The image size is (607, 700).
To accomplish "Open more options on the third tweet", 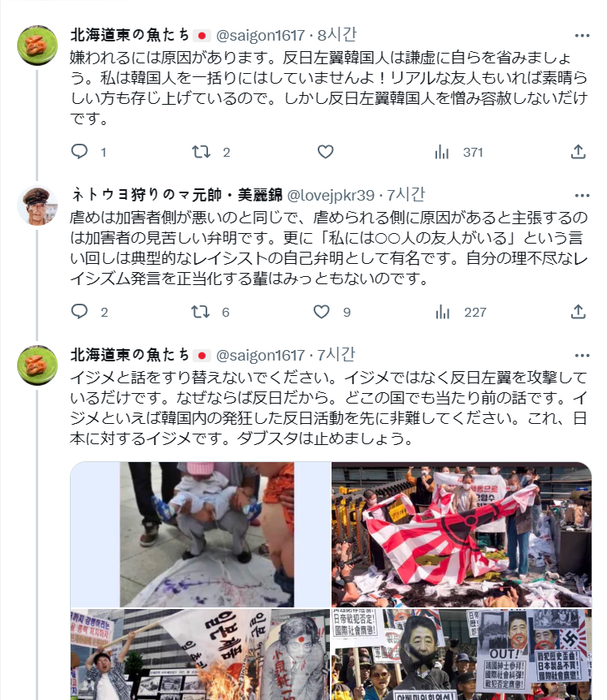I will coord(582,356).
